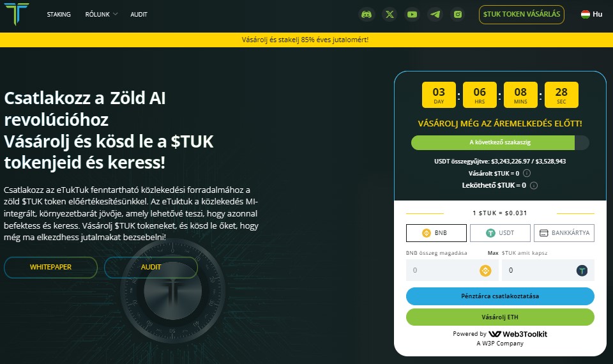Click info icon next to Vásárolt $TUK
This screenshot has height=364, width=613.
(527, 174)
